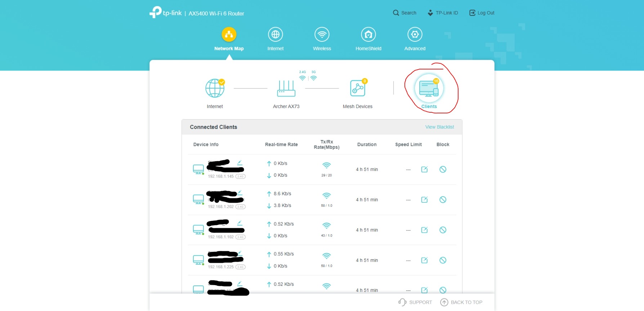Click the IP address 192.168.1.225

click(221, 267)
